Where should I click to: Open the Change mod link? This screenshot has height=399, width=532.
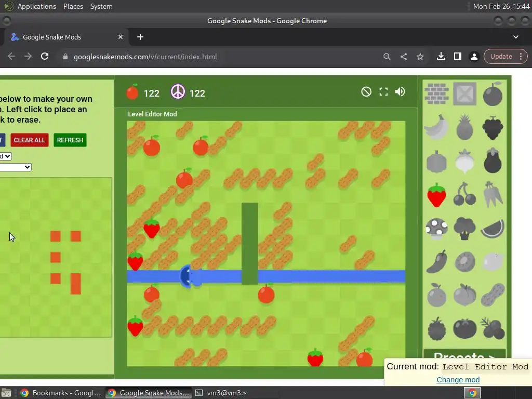click(458, 380)
